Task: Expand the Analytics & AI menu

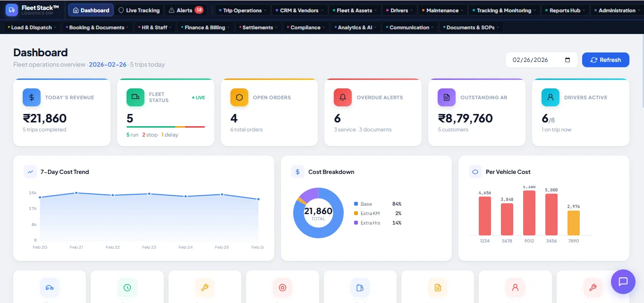Action: click(x=356, y=27)
